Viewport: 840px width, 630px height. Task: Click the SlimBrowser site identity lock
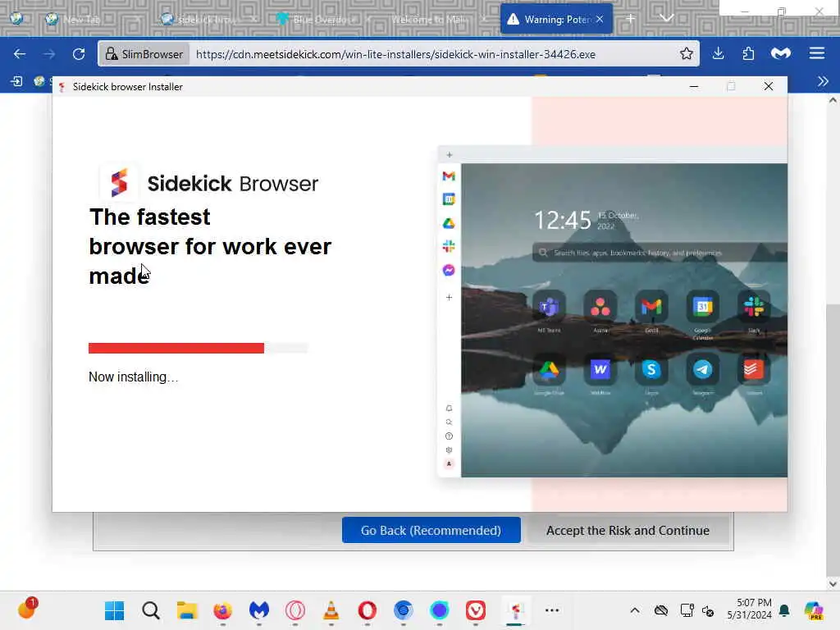[144, 54]
